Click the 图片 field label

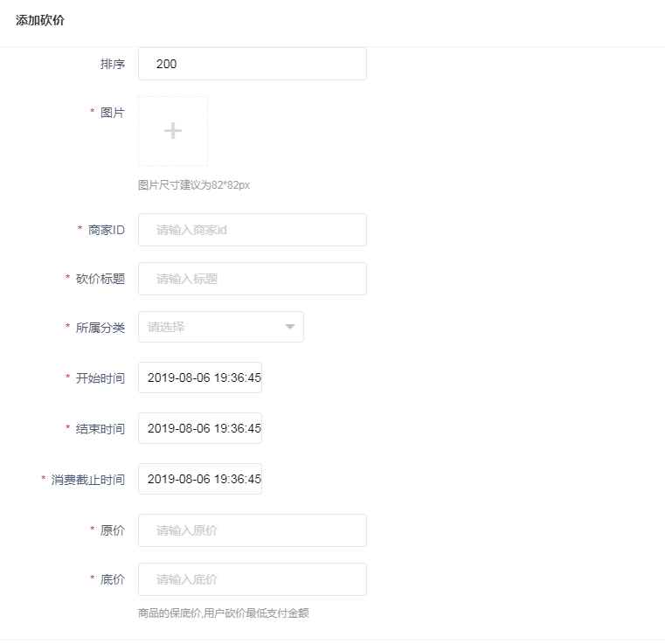tap(113, 113)
